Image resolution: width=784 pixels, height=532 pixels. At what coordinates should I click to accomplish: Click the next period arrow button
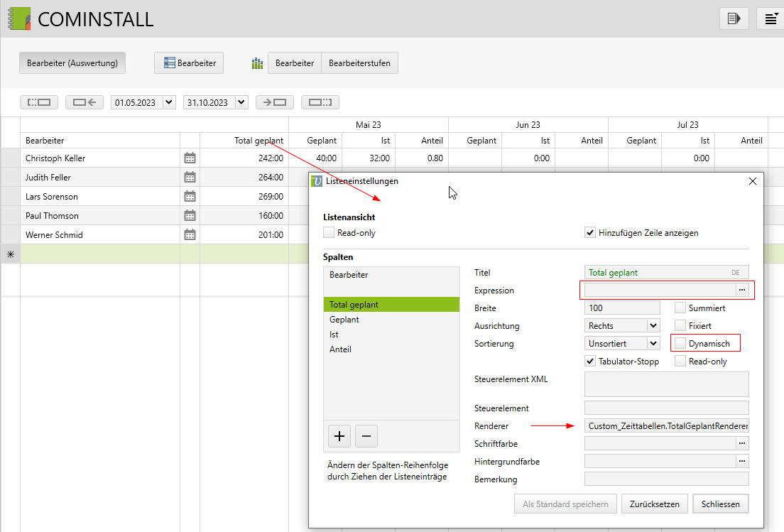point(275,102)
